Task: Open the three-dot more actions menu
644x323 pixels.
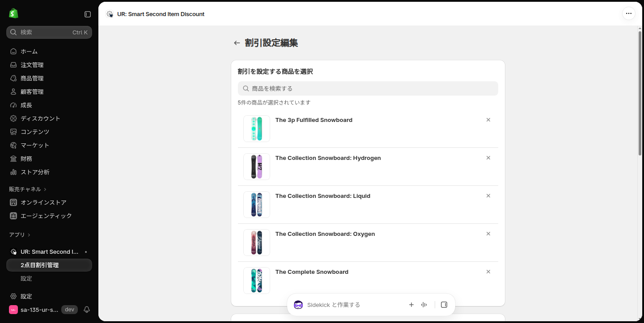Action: tap(629, 13)
